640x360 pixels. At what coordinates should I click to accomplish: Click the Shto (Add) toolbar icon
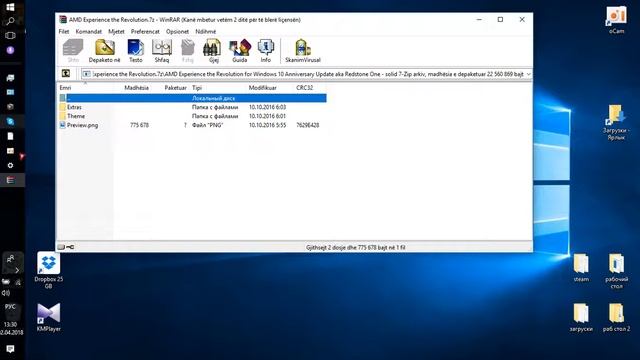click(x=73, y=51)
